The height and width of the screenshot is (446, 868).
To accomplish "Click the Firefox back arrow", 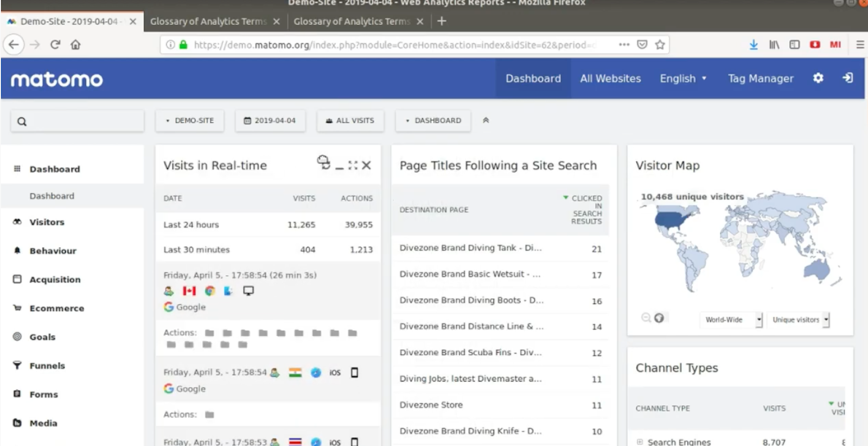I will pyautogui.click(x=14, y=44).
